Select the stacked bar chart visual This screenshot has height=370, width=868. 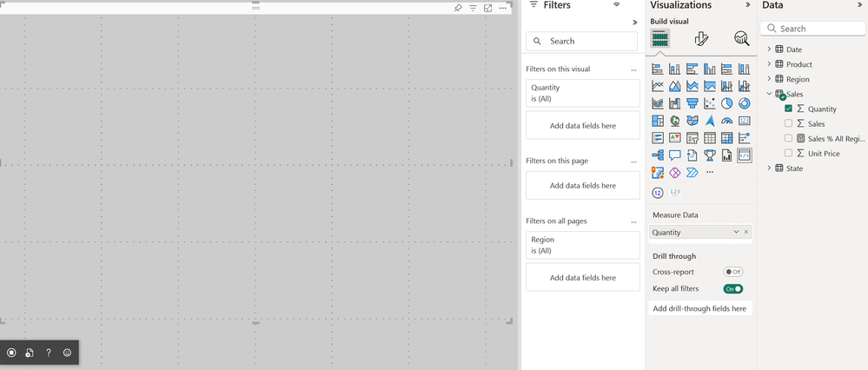(x=658, y=69)
